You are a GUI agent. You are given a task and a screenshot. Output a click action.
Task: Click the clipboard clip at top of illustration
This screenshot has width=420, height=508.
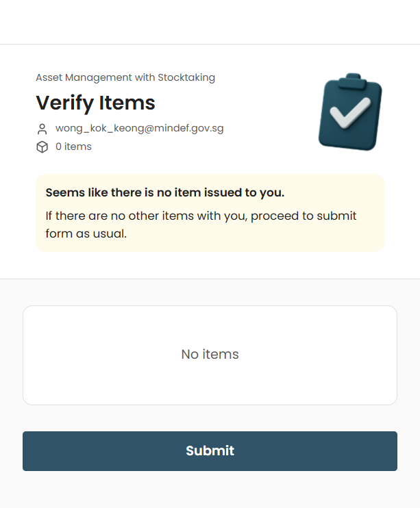point(352,80)
